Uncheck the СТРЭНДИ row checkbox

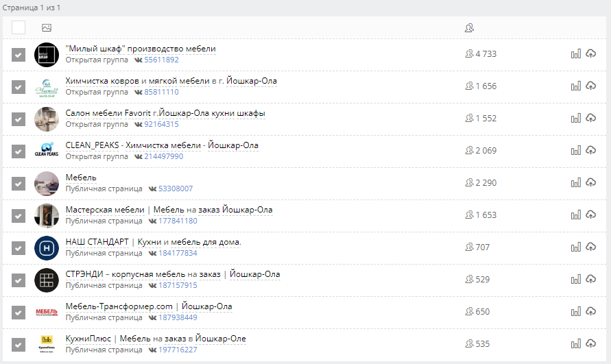(19, 280)
